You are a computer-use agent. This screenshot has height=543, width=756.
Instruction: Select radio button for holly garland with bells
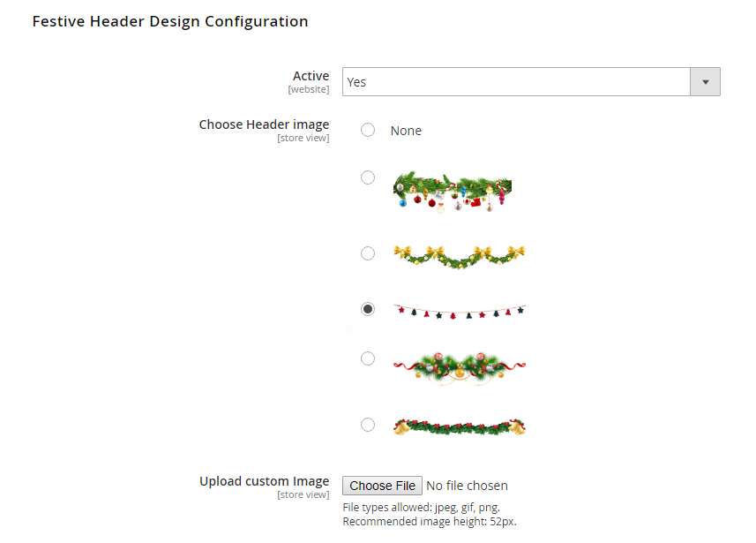click(368, 425)
